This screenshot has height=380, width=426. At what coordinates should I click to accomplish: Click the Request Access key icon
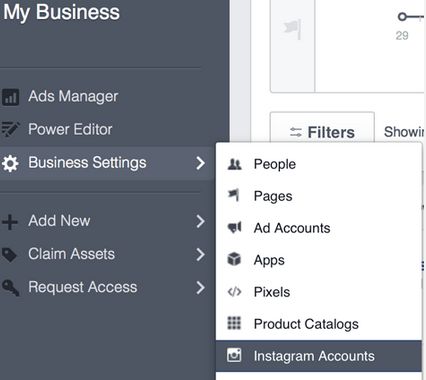click(x=10, y=288)
